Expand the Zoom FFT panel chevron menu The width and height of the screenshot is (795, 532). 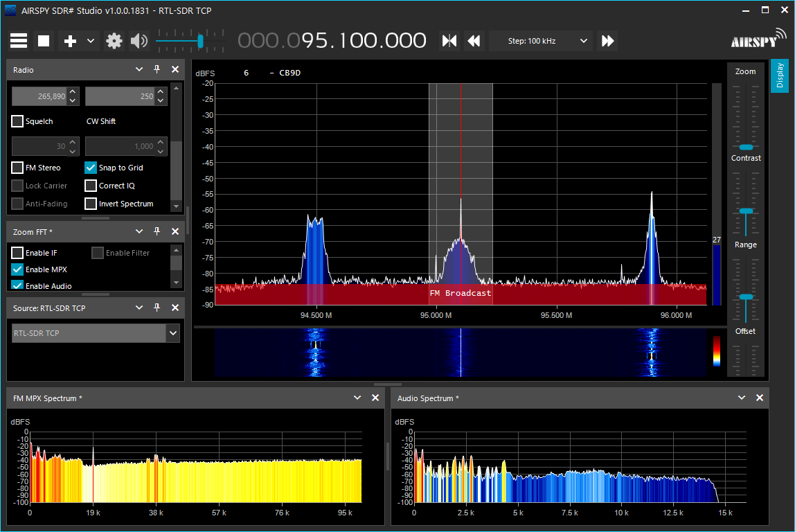pyautogui.click(x=139, y=231)
